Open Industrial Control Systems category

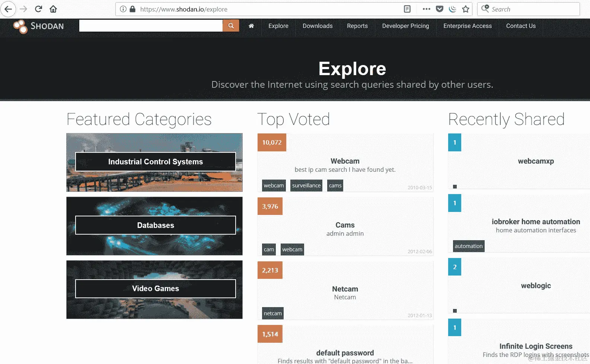(x=155, y=162)
